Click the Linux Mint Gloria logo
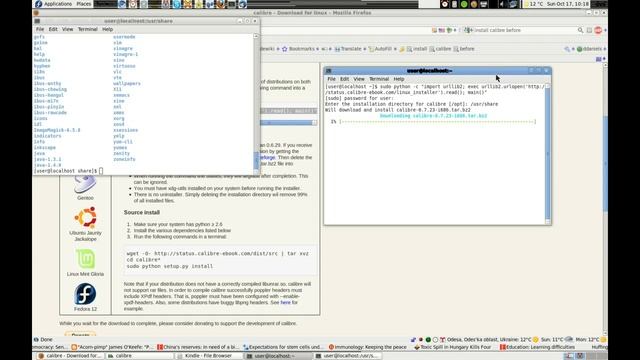Image resolution: width=640 pixels, height=360 pixels. coord(85,259)
